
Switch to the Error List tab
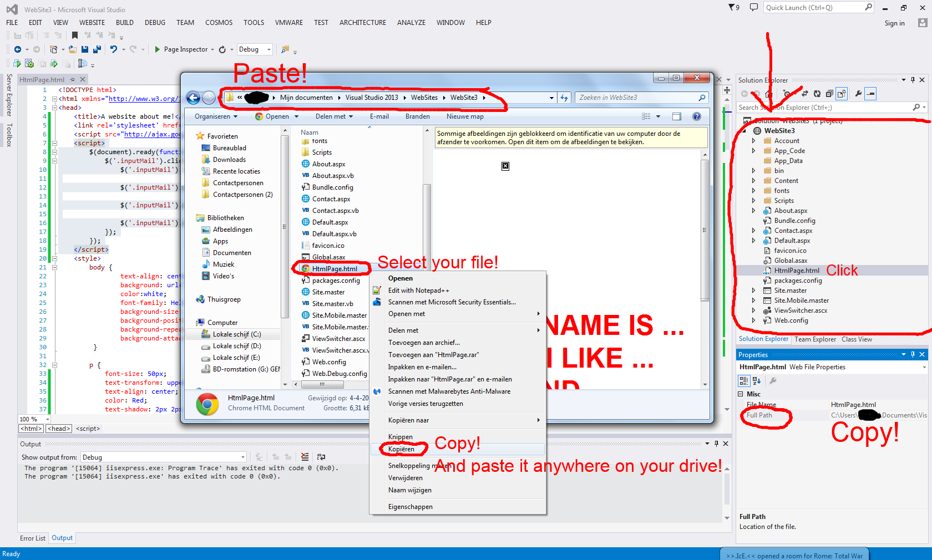[x=32, y=538]
